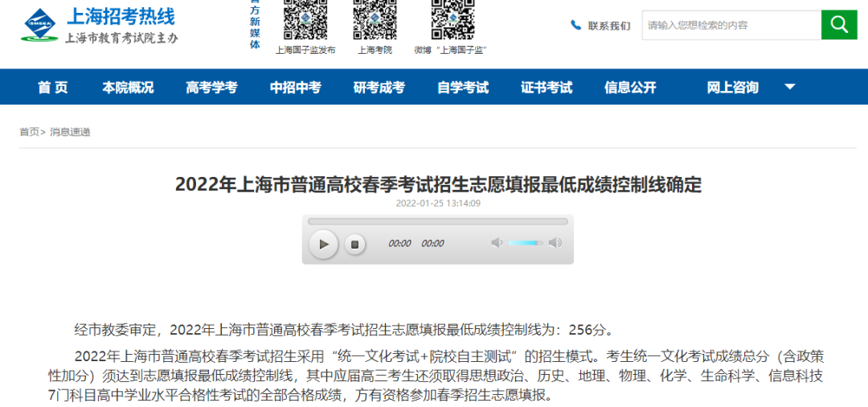Click the 上海考院 QR code
868x407 pixels.
(x=375, y=19)
